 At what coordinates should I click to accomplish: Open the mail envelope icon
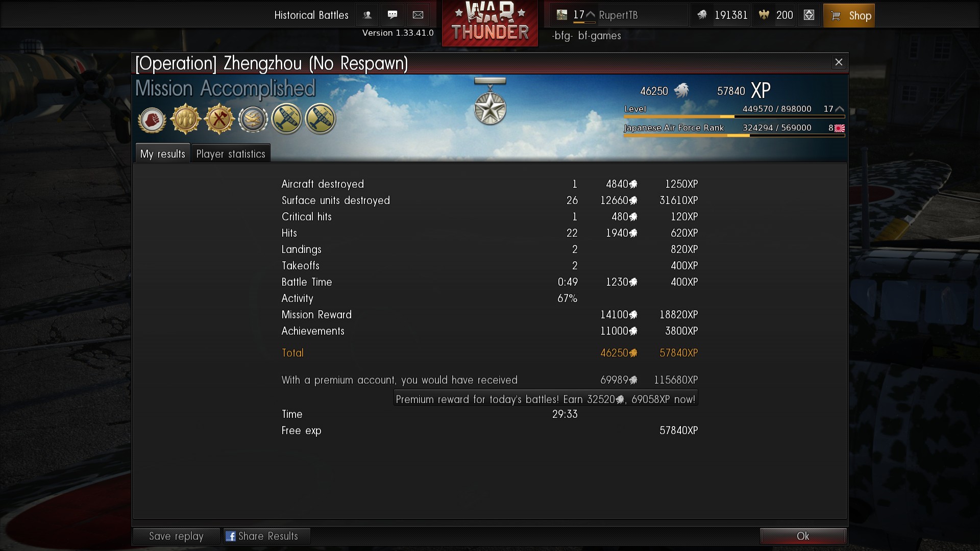pyautogui.click(x=418, y=15)
